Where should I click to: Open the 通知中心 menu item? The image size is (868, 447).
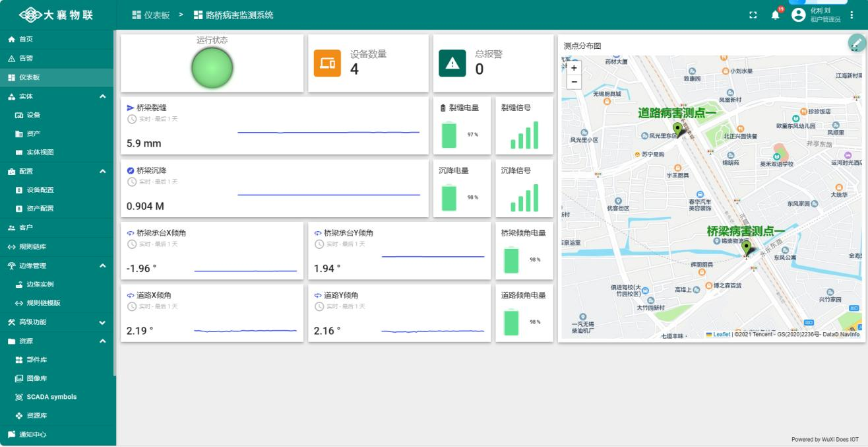[57, 434]
